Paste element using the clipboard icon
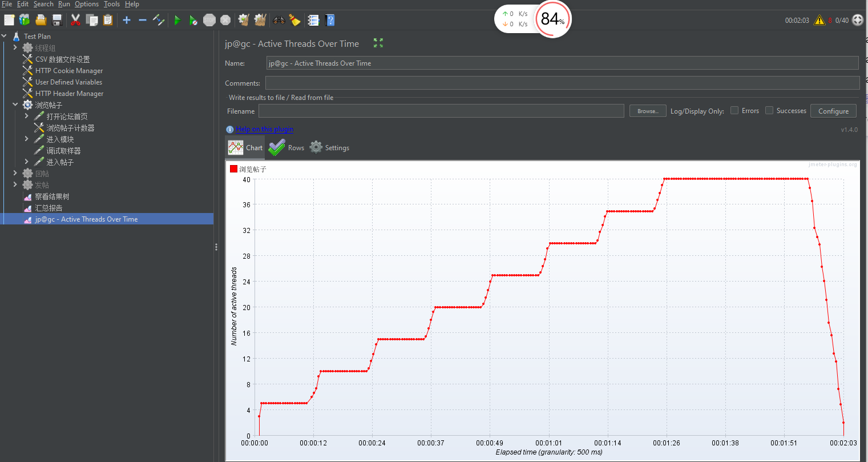 click(x=108, y=20)
